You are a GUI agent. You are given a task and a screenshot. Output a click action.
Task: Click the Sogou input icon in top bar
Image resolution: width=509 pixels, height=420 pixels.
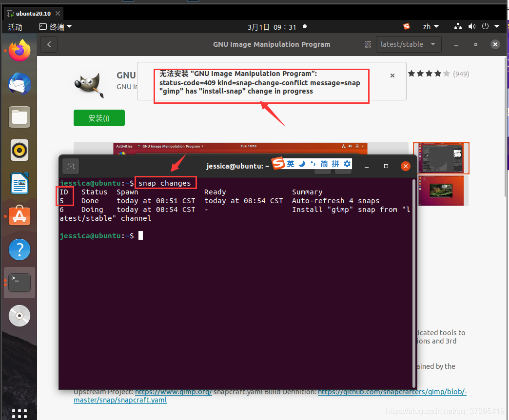pos(407,27)
